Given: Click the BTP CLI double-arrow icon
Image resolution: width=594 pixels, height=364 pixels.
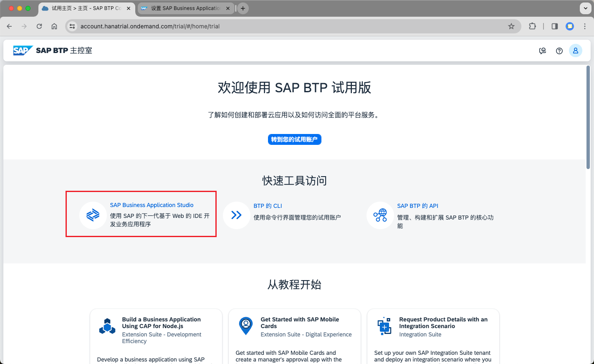Looking at the screenshot, I should pyautogui.click(x=236, y=215).
